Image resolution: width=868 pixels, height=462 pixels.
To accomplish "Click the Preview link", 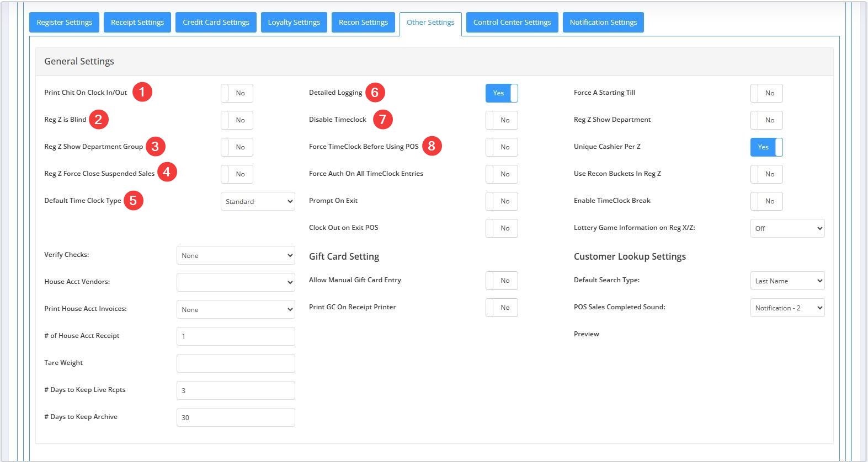I will (x=586, y=334).
